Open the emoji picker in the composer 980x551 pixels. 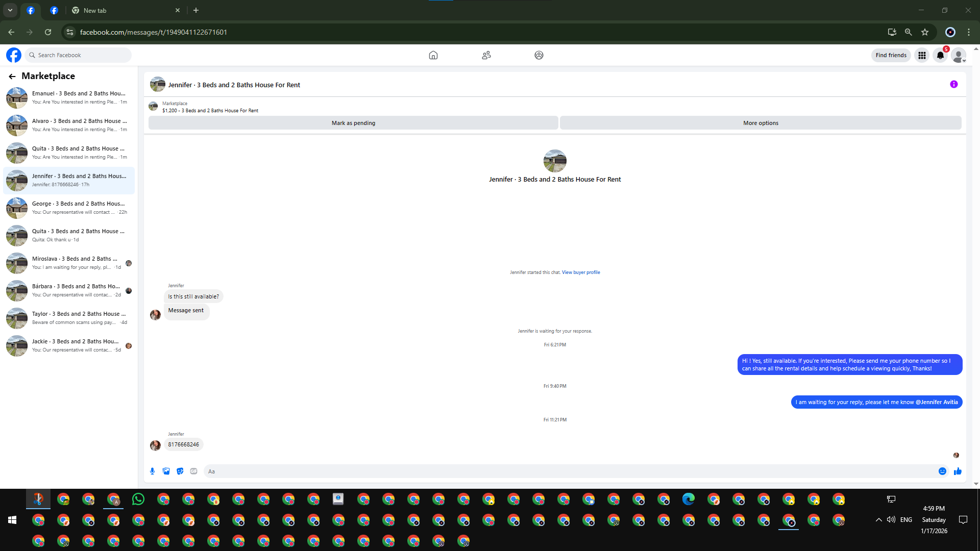942,471
